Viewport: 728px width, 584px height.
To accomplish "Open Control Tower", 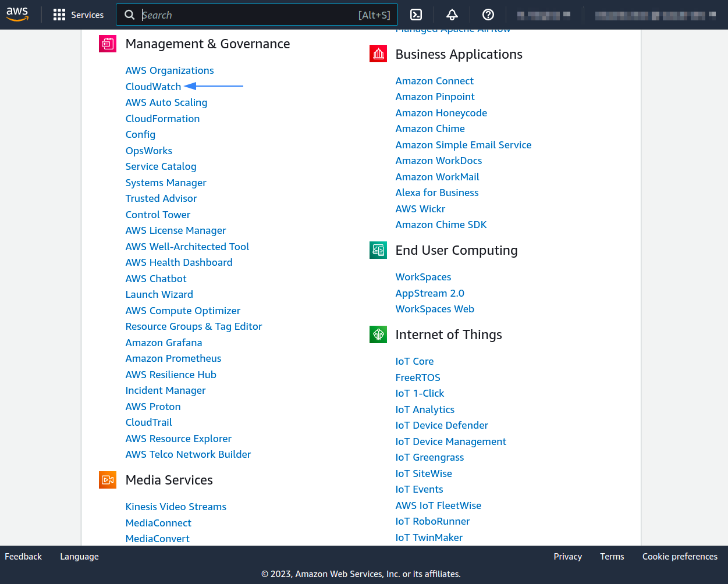I will pos(158,215).
